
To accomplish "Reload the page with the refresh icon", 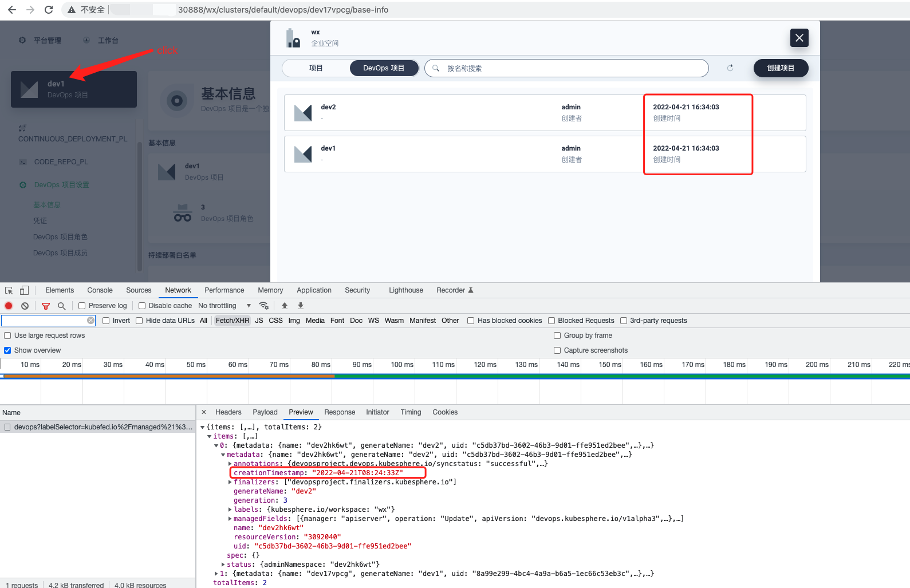I will 49,10.
